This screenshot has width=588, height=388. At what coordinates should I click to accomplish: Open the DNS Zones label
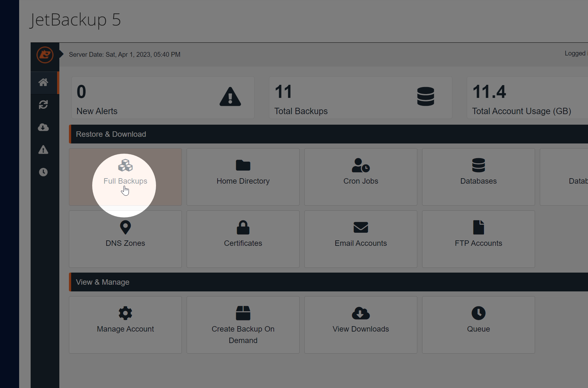[x=125, y=243]
